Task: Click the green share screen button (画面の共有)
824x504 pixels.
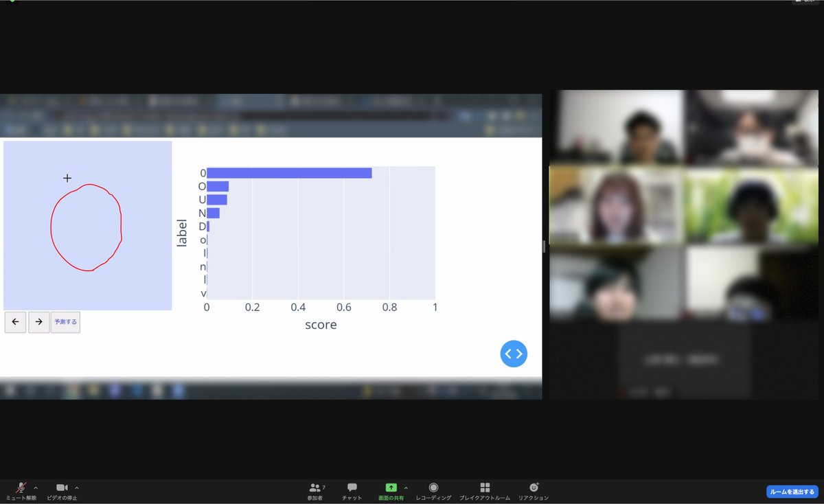Action: [x=391, y=491]
